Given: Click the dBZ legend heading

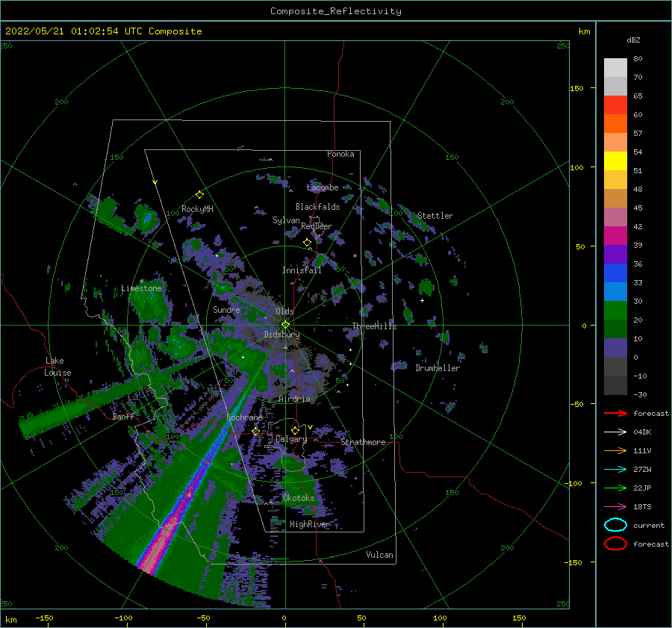Looking at the screenshot, I should click(x=633, y=40).
